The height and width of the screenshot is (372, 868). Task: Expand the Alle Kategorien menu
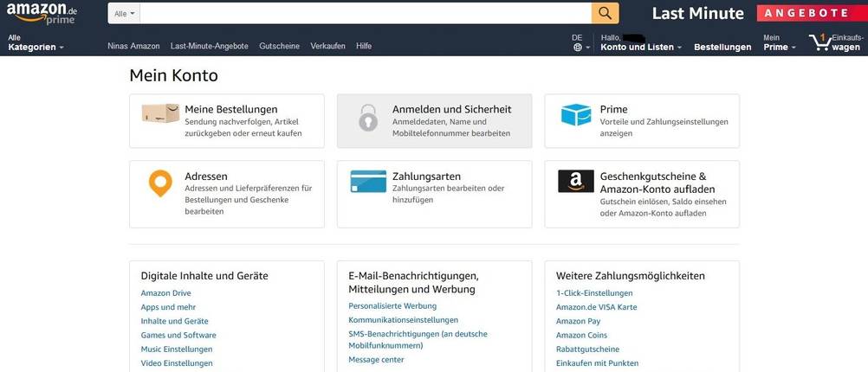coord(36,42)
